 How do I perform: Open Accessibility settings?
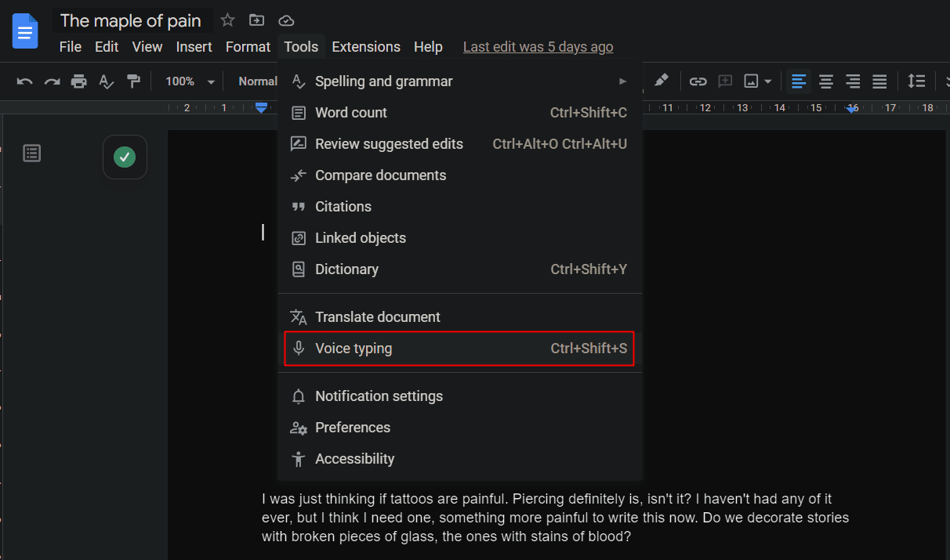460,459
